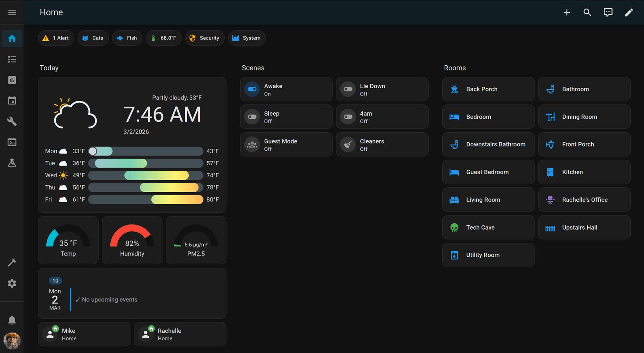Viewport: 644px width, 353px height.
Task: Open user profile avatar
Action: point(12,341)
